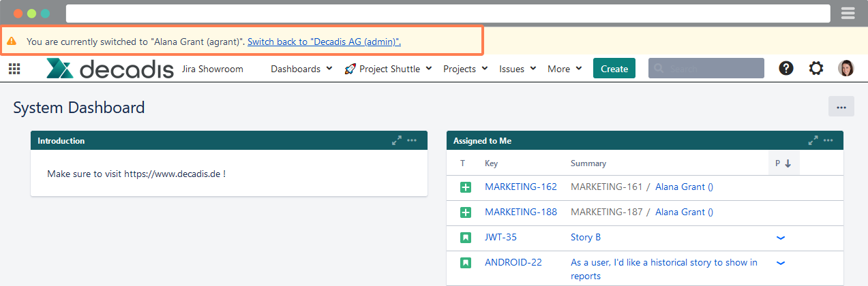Open the More menu
Image resolution: width=868 pixels, height=286 pixels.
[565, 69]
